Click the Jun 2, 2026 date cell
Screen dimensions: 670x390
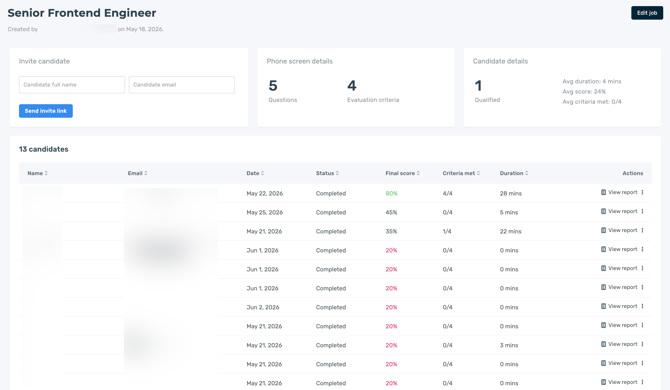(x=263, y=307)
